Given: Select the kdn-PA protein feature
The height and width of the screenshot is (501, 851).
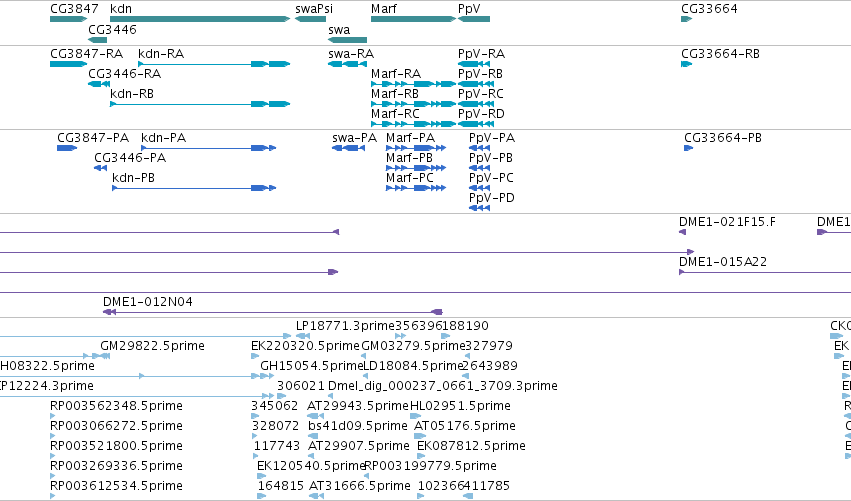Looking at the screenshot, I should (163, 138).
